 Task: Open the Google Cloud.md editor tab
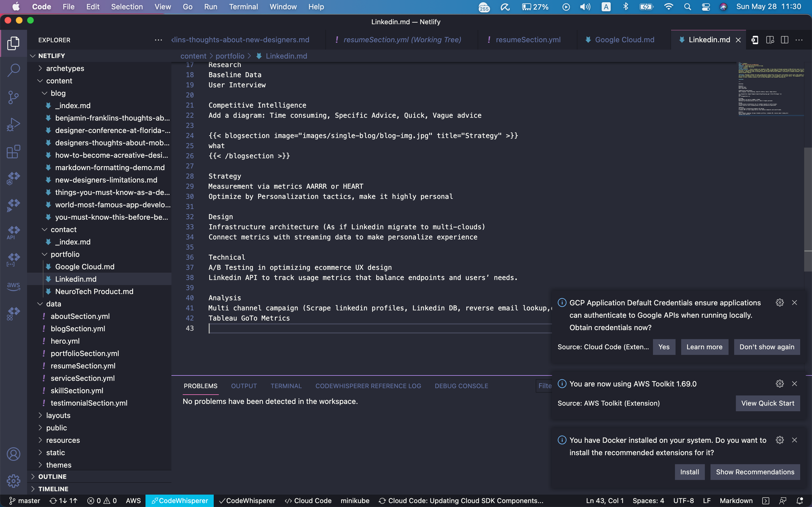pos(624,40)
